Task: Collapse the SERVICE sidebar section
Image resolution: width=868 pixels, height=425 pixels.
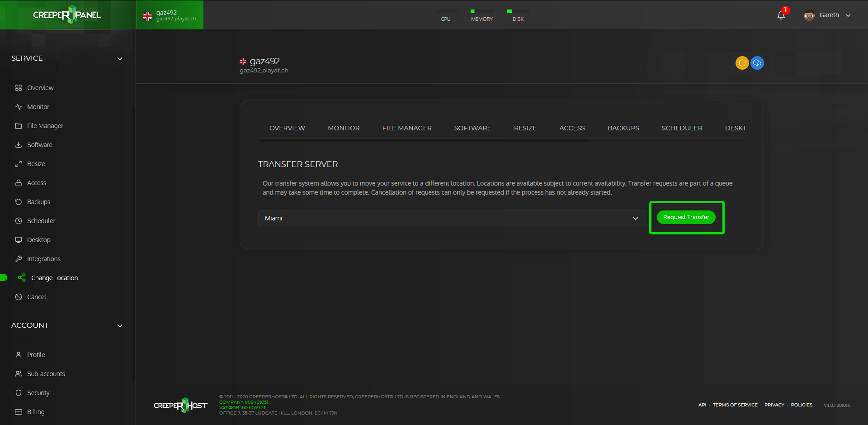Action: 120,58
